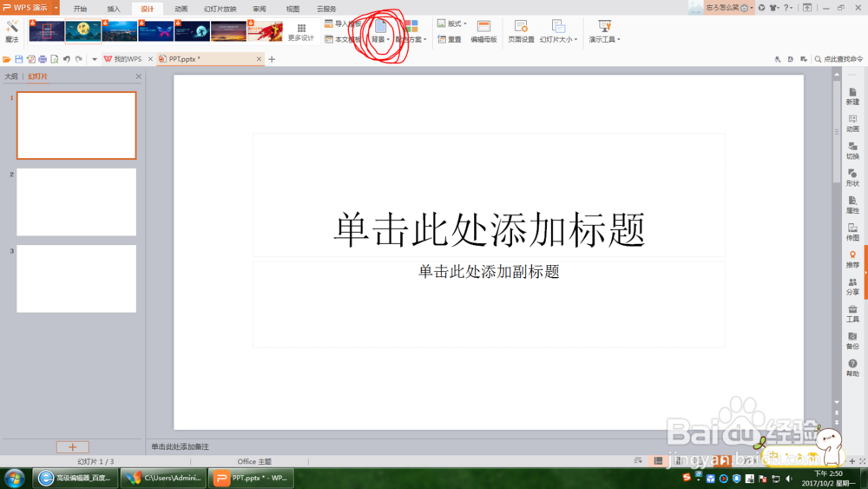Click the subtitle placeholder 单击此处添加副标题
Viewport: 868px width, 489px height.
click(489, 271)
